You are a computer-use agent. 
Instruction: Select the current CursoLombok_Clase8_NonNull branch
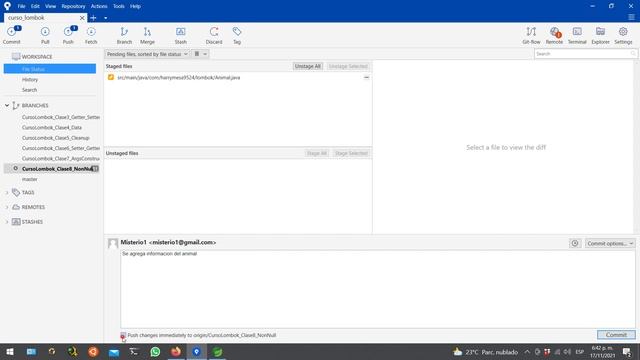coord(51,169)
